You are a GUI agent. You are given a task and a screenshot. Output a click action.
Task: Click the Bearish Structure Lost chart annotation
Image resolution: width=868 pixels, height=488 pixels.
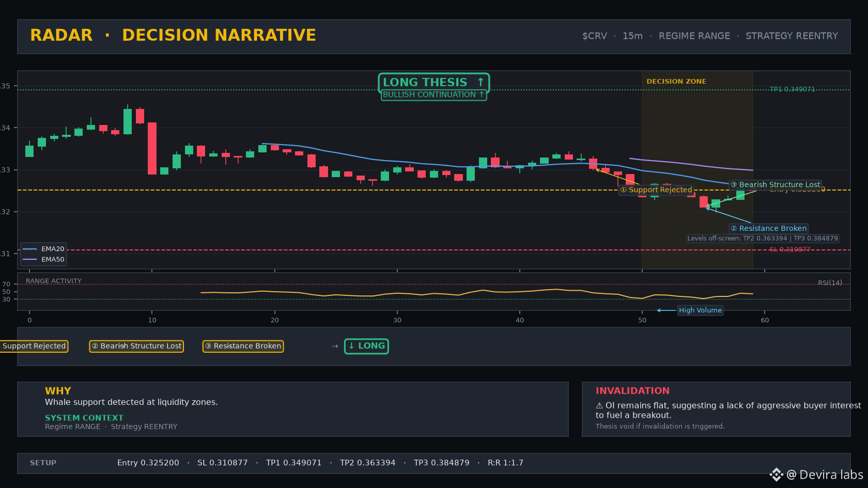[775, 184]
